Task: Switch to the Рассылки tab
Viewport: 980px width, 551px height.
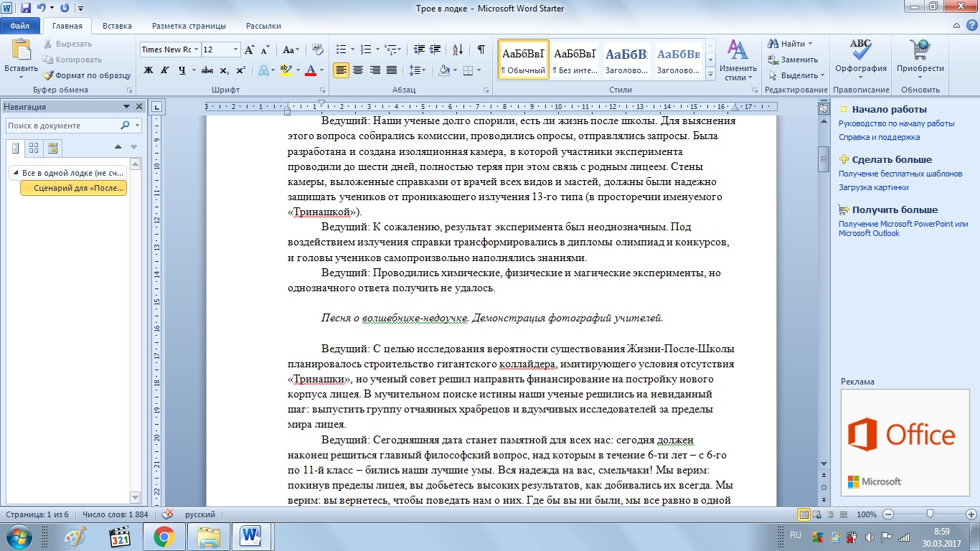Action: coord(263,26)
